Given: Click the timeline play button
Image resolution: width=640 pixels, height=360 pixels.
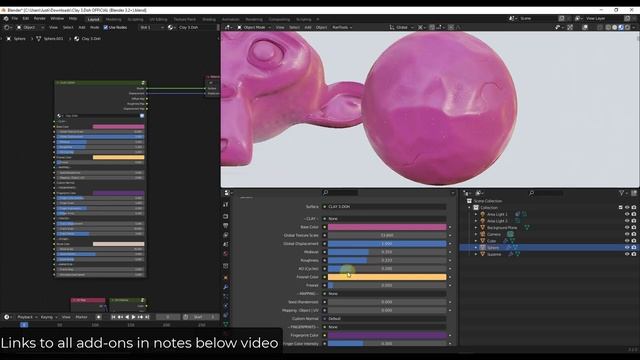Looking at the screenshot, I should [x=133, y=317].
